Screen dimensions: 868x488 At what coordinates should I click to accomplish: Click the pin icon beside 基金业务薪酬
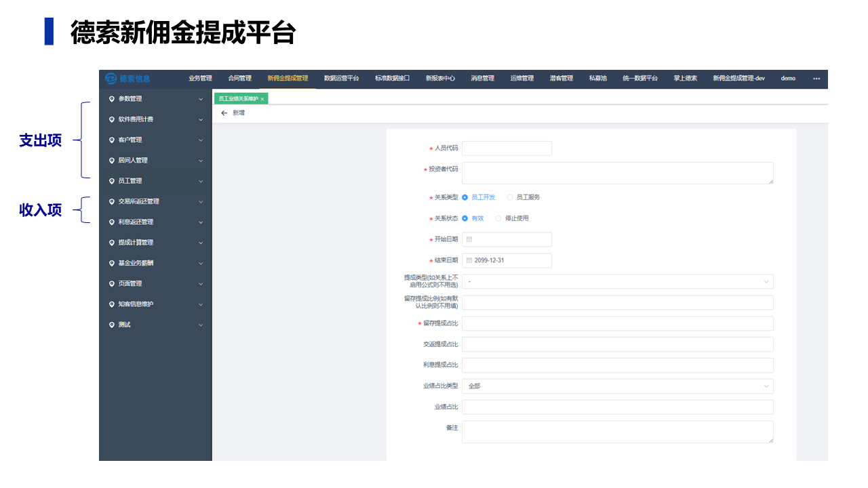pyautogui.click(x=112, y=263)
